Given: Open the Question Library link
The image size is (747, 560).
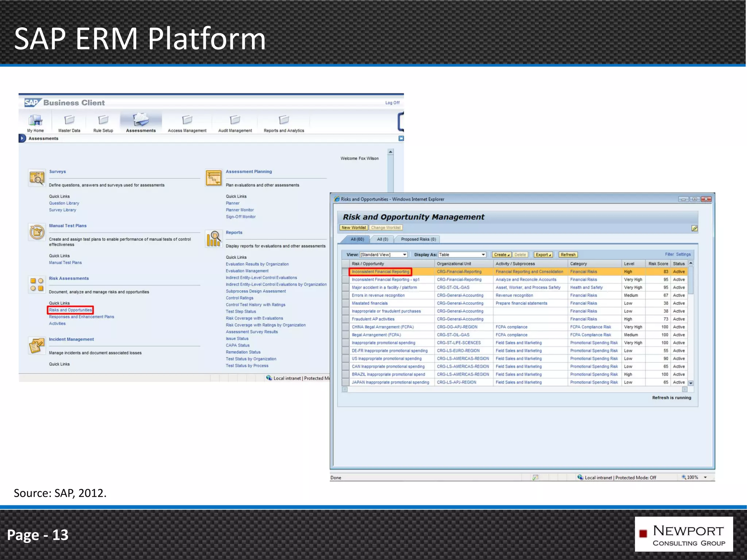Looking at the screenshot, I should 64,203.
